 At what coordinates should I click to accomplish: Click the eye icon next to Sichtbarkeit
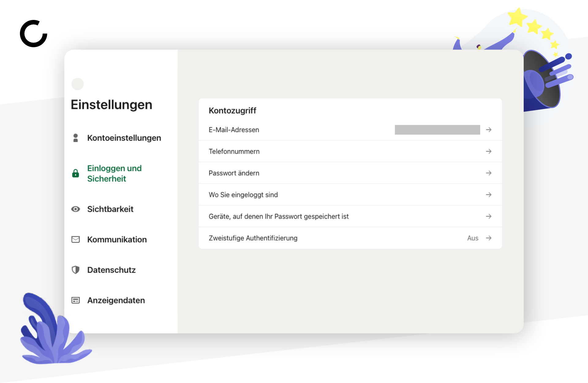coord(76,209)
